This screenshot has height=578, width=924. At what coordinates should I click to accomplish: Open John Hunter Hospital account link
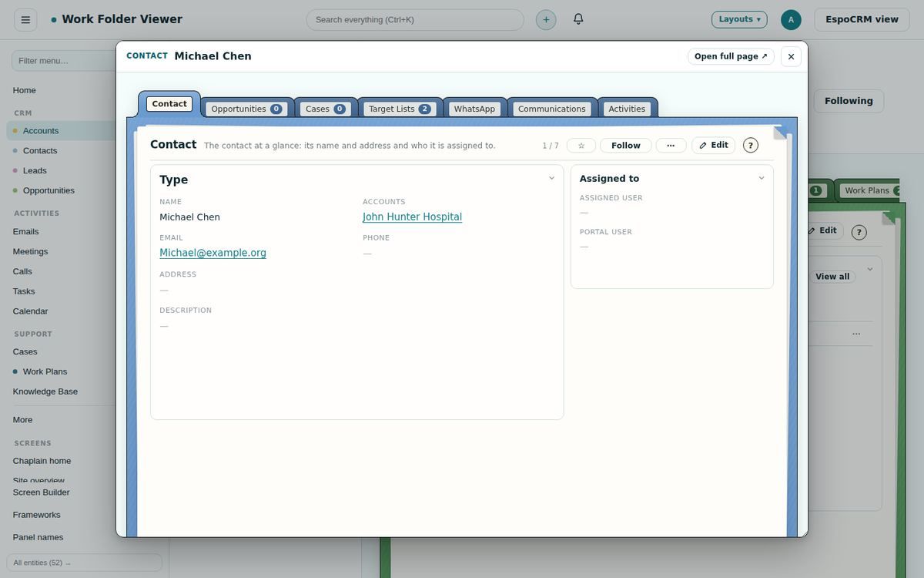412,217
